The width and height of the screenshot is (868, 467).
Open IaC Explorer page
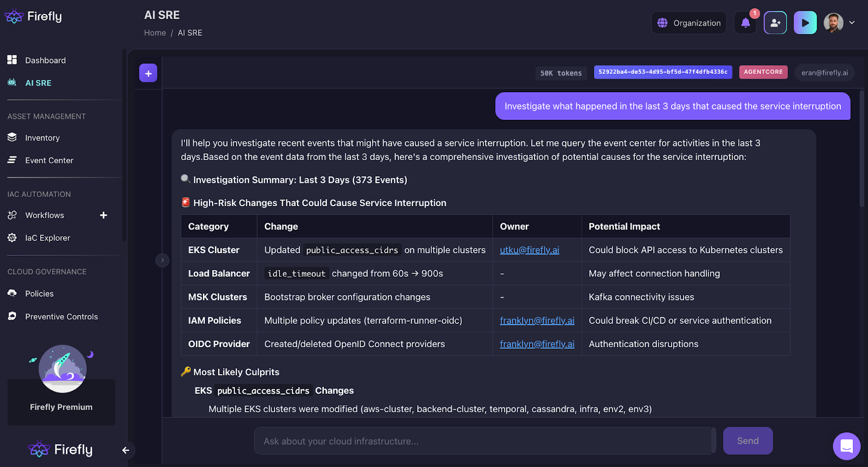[x=48, y=238]
